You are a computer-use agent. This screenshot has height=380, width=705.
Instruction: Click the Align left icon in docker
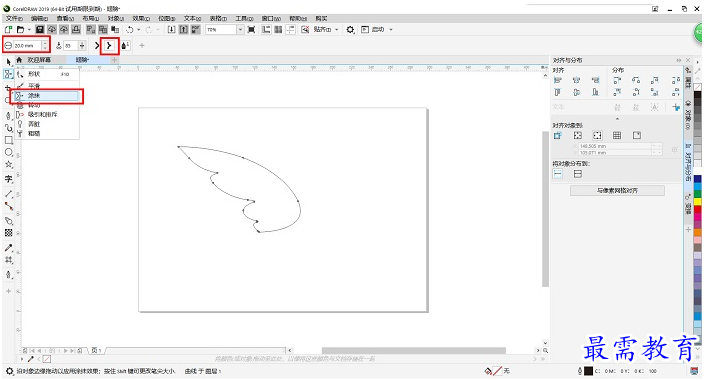[x=558, y=80]
